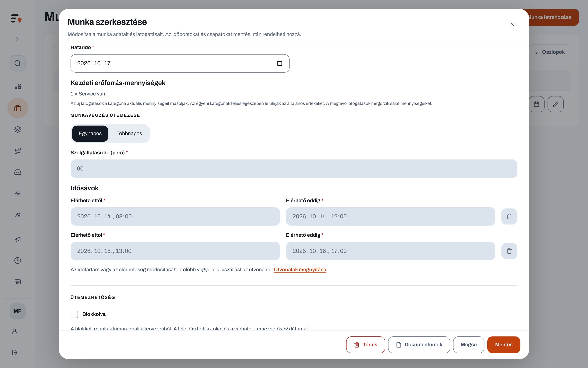This screenshot has height=368, width=588.
Task: Check the Blokkolva checkbox
Action: point(74,314)
